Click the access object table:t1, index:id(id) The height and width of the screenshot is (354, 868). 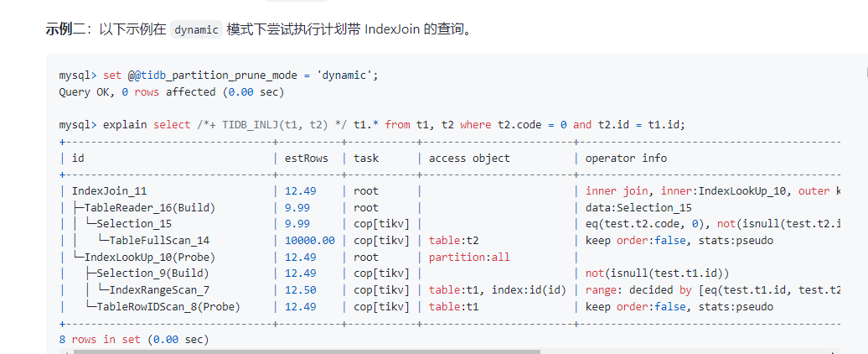[x=498, y=289]
